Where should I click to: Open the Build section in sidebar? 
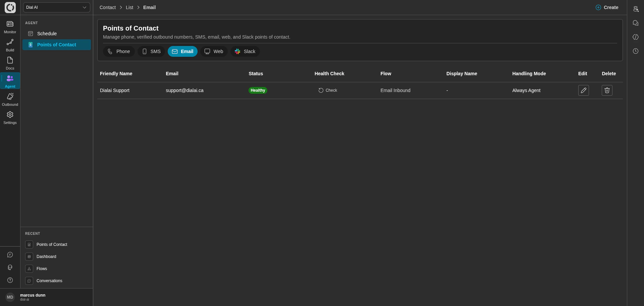pos(10,45)
